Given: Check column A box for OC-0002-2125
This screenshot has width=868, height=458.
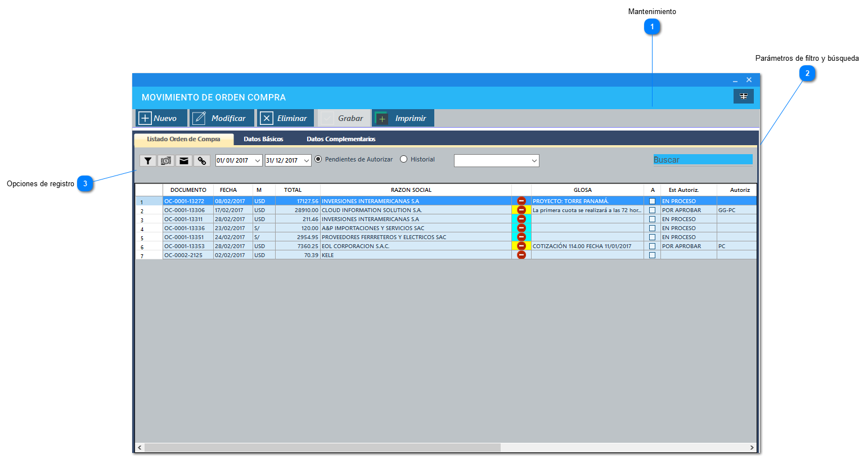Looking at the screenshot, I should pyautogui.click(x=653, y=255).
